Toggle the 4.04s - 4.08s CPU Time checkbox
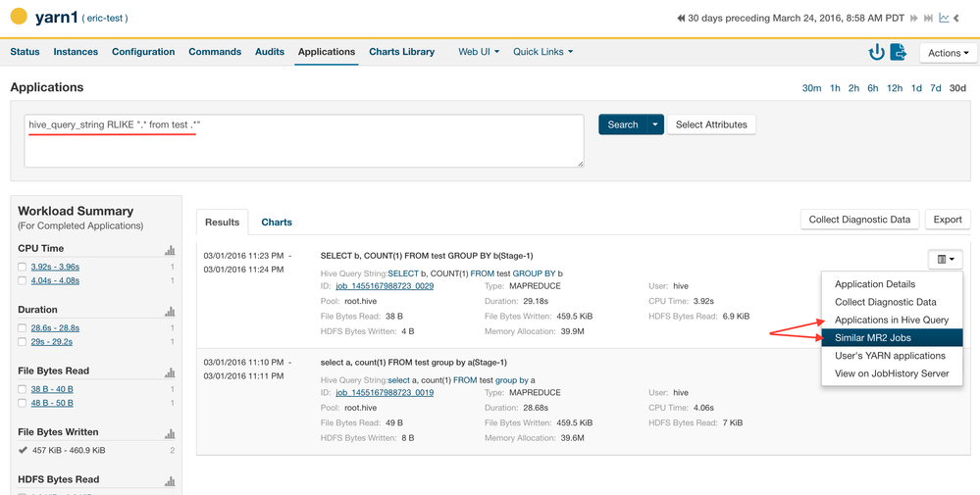The image size is (980, 495). 23,281
